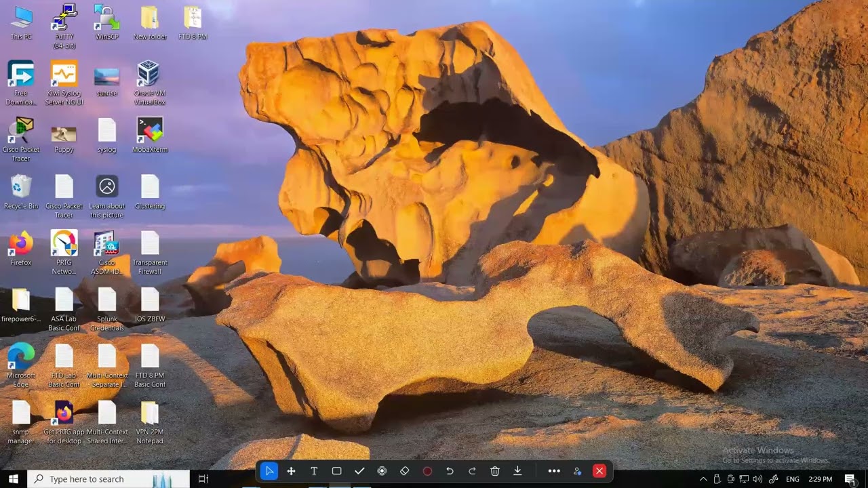Screen dimensions: 868x488
Task: Select the PRTG Network Monitor shortcut
Action: pyautogui.click(x=64, y=253)
